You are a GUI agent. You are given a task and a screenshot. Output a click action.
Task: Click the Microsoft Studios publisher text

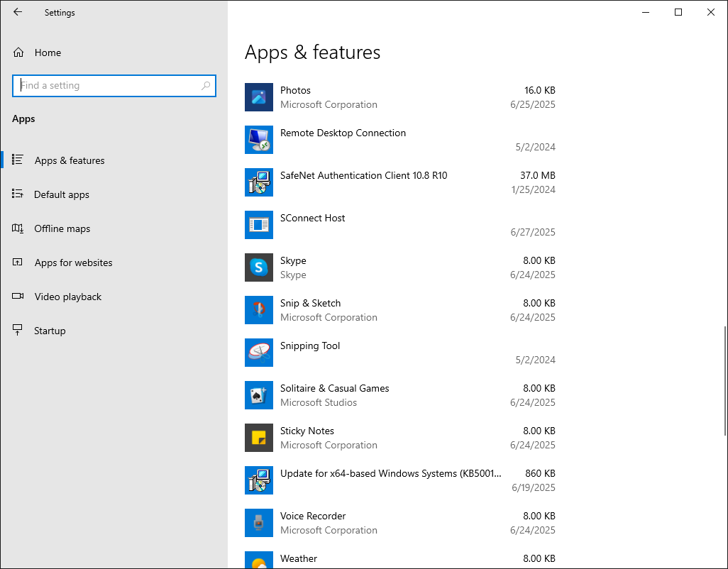(319, 402)
